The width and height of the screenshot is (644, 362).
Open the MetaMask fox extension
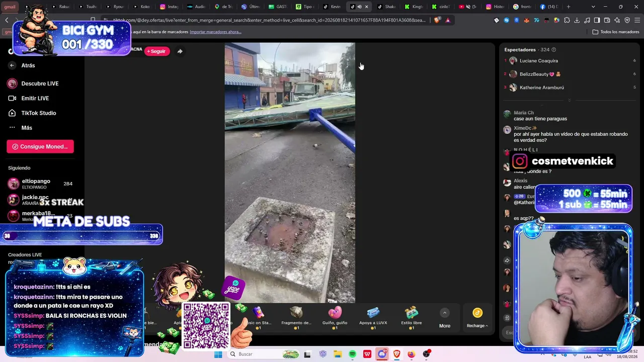click(526, 20)
